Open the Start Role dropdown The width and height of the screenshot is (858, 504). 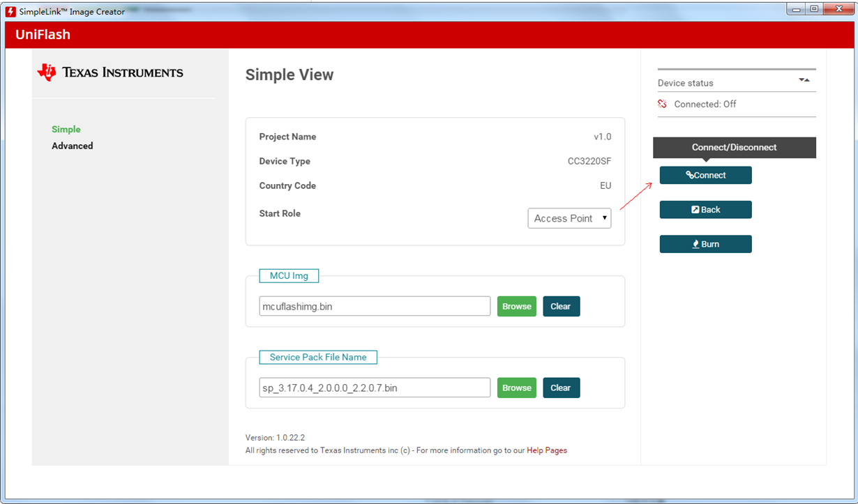pos(570,218)
